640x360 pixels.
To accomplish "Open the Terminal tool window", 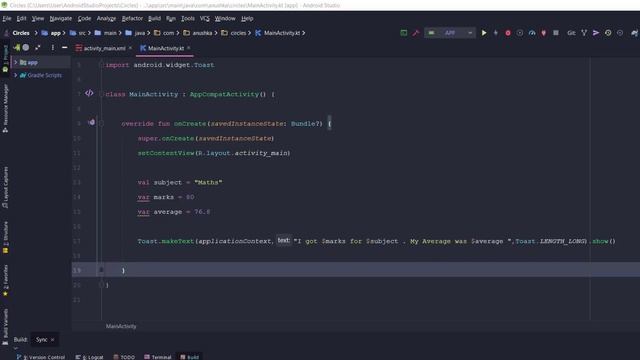I will [158, 357].
